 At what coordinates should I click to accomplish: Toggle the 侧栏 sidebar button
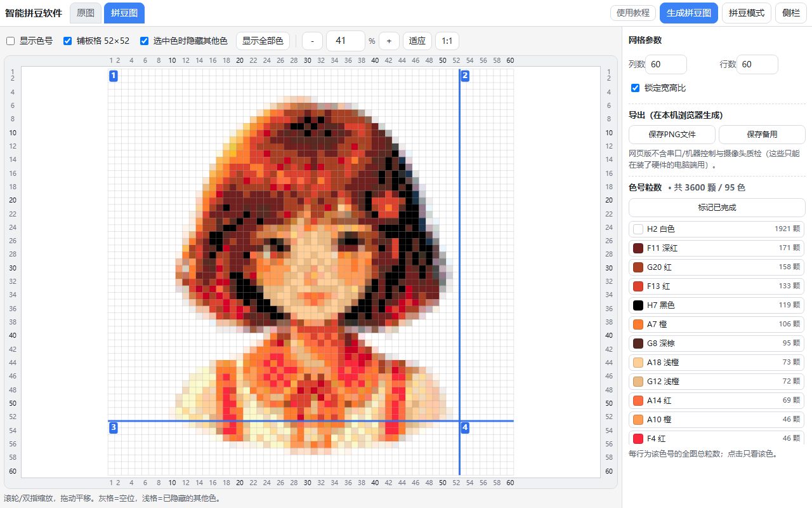(791, 13)
